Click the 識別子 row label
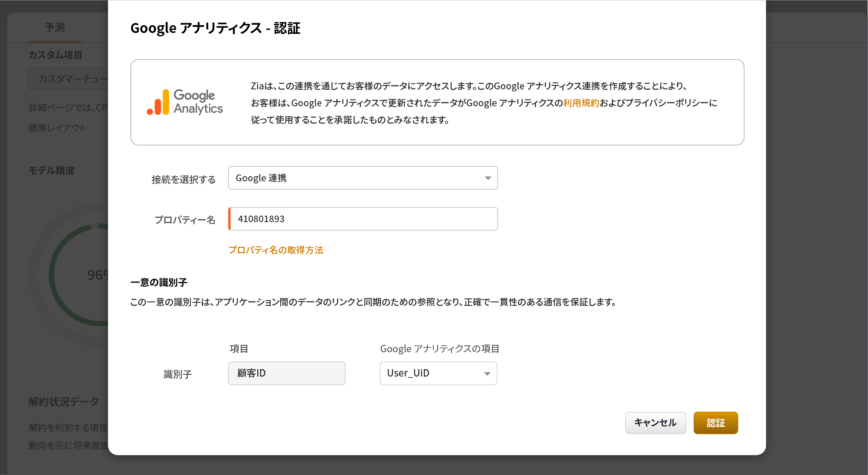This screenshot has height=475, width=868. (177, 374)
